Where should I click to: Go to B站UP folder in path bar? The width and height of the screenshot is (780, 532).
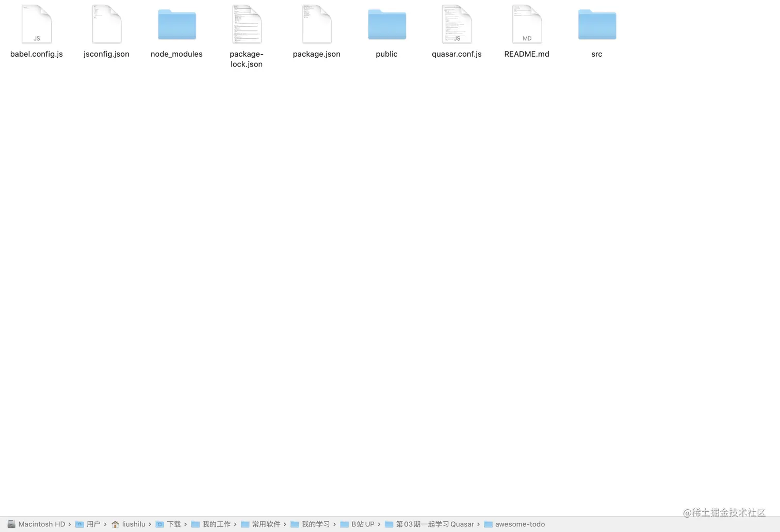point(358,524)
